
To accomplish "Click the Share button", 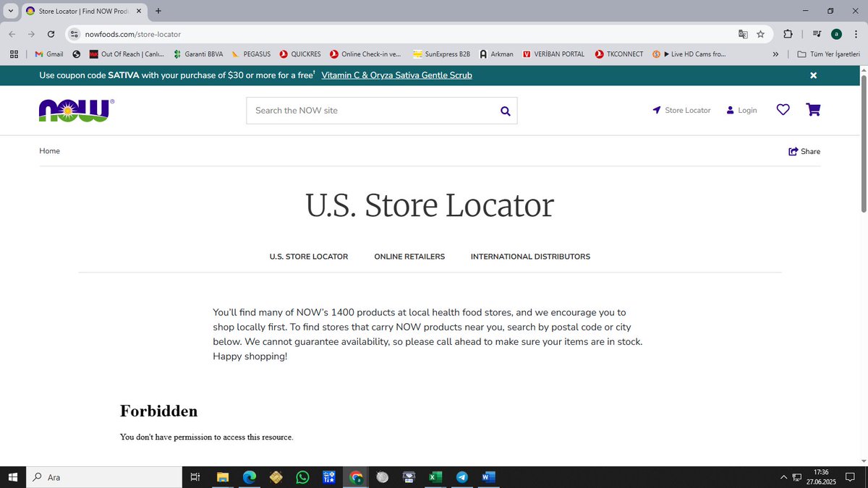I will (x=804, y=151).
